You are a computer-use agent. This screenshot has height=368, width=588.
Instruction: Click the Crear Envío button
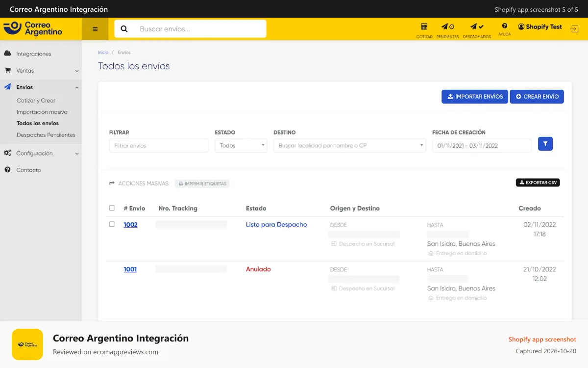tap(537, 97)
